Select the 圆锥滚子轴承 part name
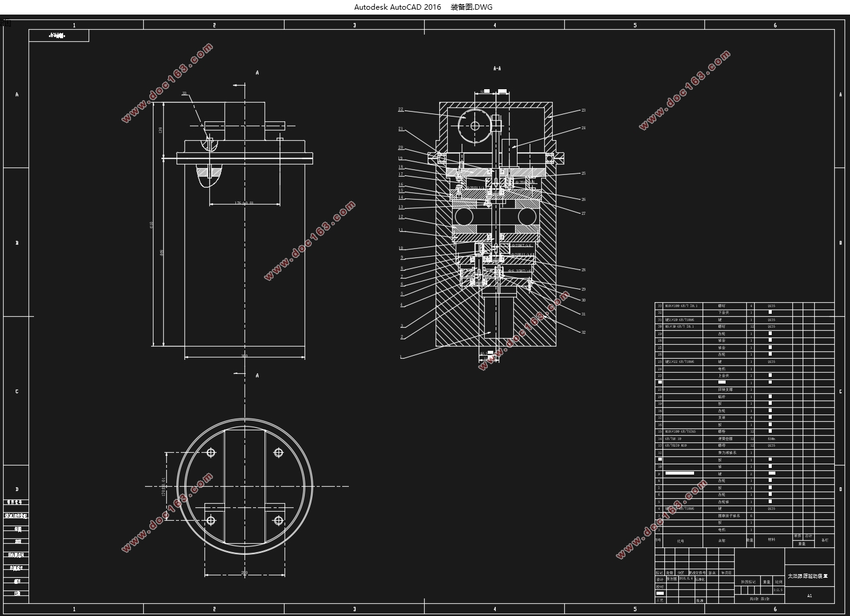This screenshot has width=850, height=616. pyautogui.click(x=729, y=516)
